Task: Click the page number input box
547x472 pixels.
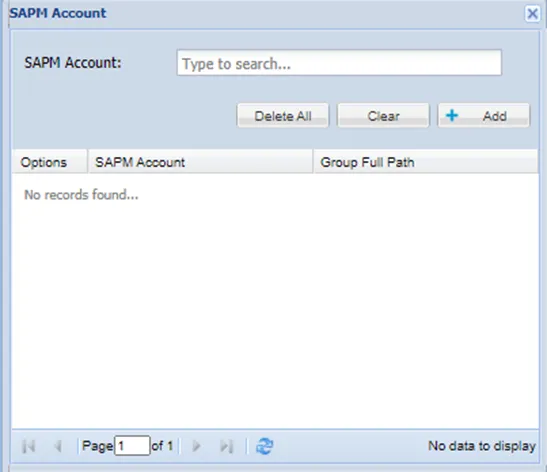Action: [132, 445]
